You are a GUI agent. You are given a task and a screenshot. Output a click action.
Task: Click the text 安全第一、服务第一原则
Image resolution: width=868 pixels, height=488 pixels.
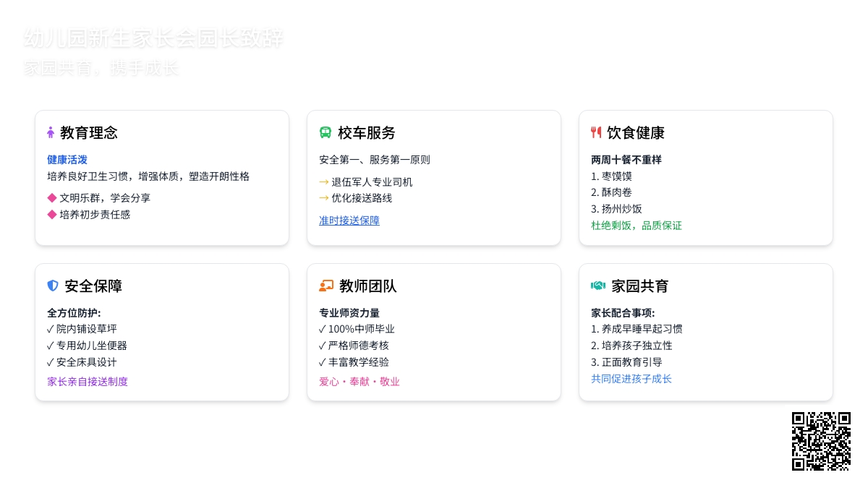[x=375, y=160]
